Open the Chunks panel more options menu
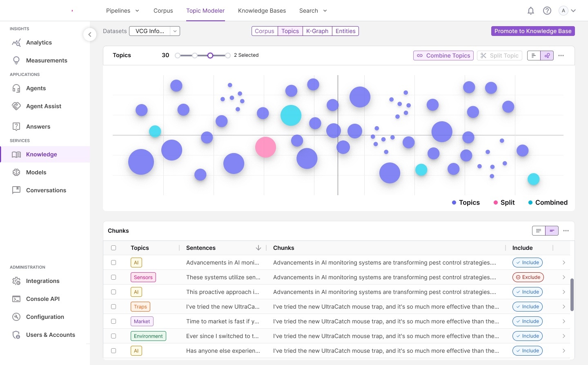Viewport: 588px width, 365px height. pos(566,231)
